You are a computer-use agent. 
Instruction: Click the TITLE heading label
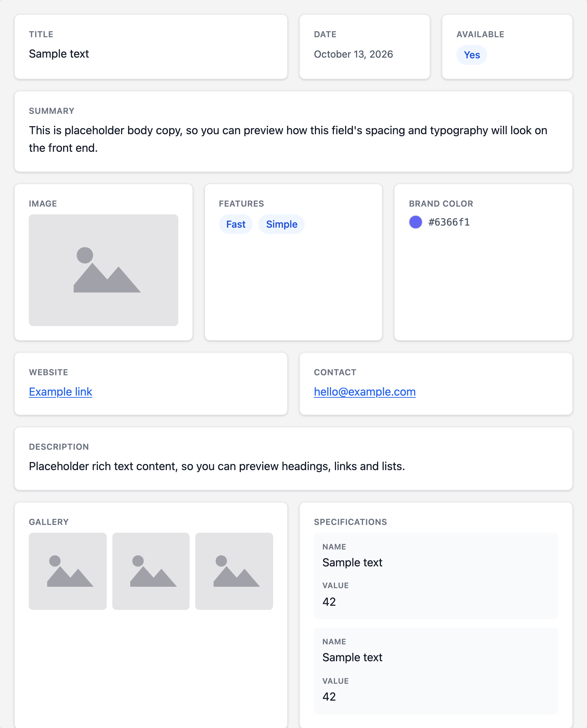coord(41,34)
